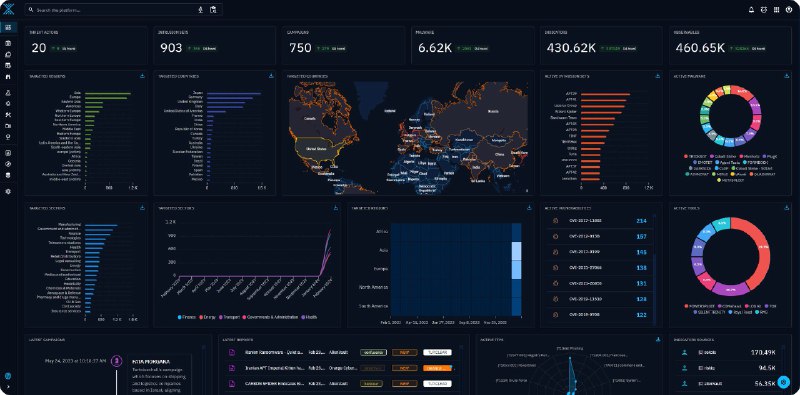The width and height of the screenshot is (800, 395).
Task: Open the settings gear in left sidebar
Action: [8, 191]
